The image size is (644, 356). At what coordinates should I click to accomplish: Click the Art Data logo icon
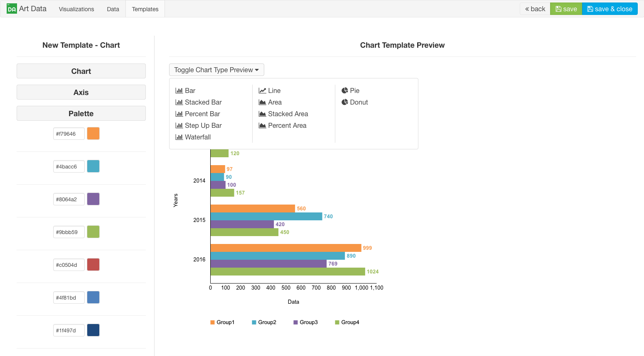click(12, 9)
